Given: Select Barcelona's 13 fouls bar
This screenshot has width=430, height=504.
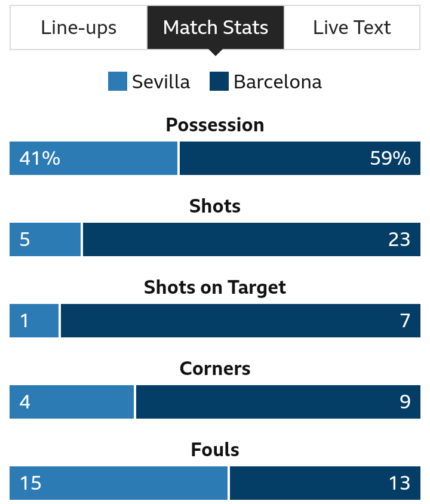Looking at the screenshot, I should [x=325, y=483].
